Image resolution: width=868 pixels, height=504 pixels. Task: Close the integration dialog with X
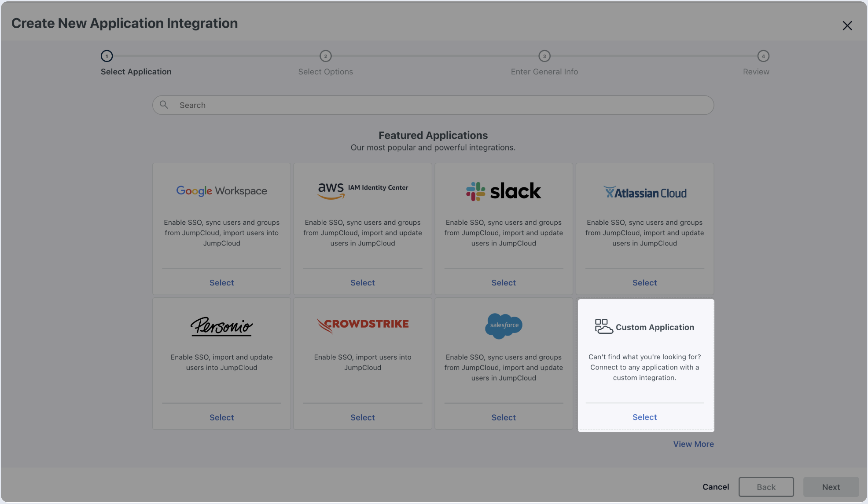(847, 26)
